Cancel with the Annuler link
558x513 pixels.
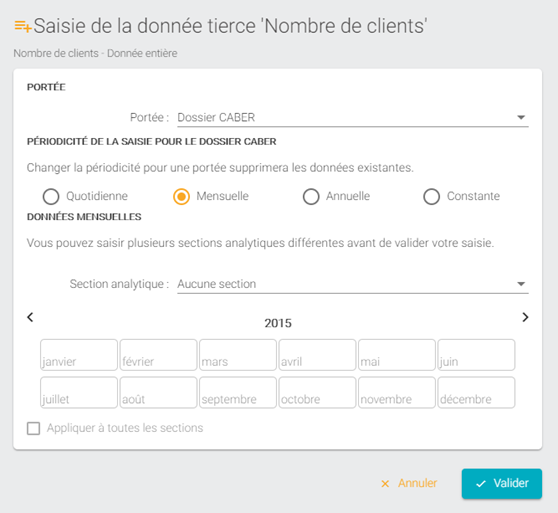click(x=417, y=483)
